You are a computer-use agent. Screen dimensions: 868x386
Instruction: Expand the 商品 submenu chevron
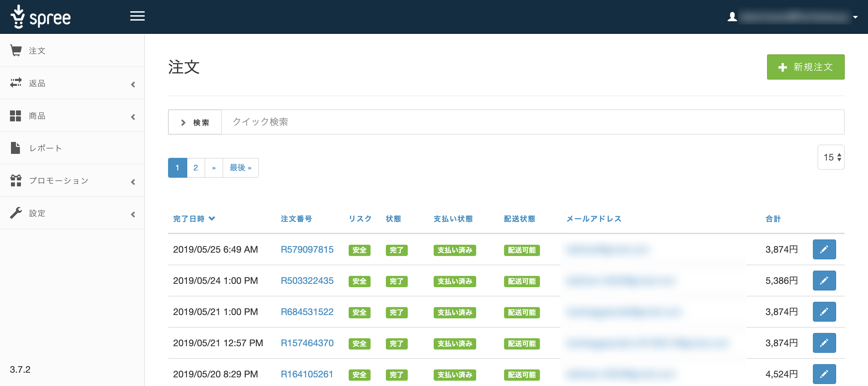tap(133, 117)
